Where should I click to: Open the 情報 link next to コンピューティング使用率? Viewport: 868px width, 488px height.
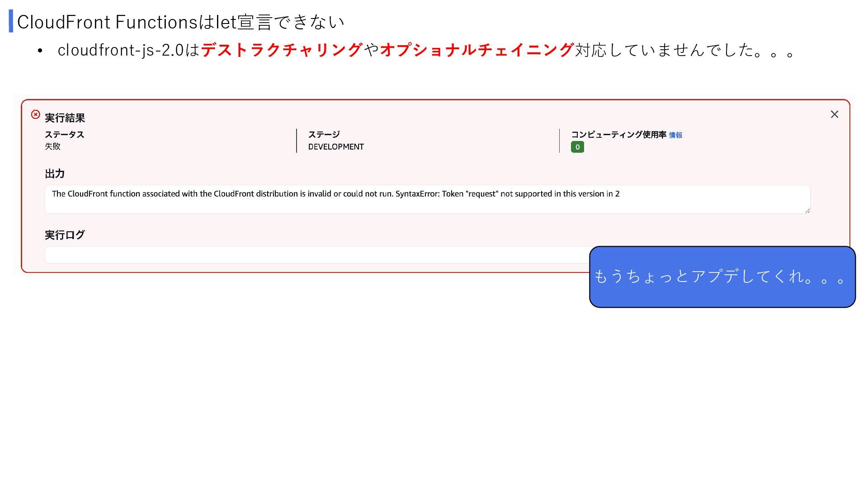[675, 135]
